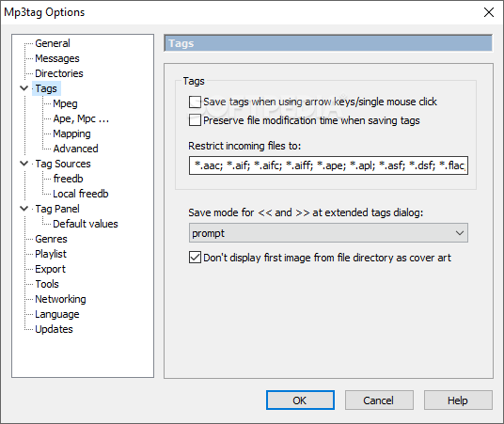
Task: Open Default values under Tag Panel
Action: click(x=86, y=224)
